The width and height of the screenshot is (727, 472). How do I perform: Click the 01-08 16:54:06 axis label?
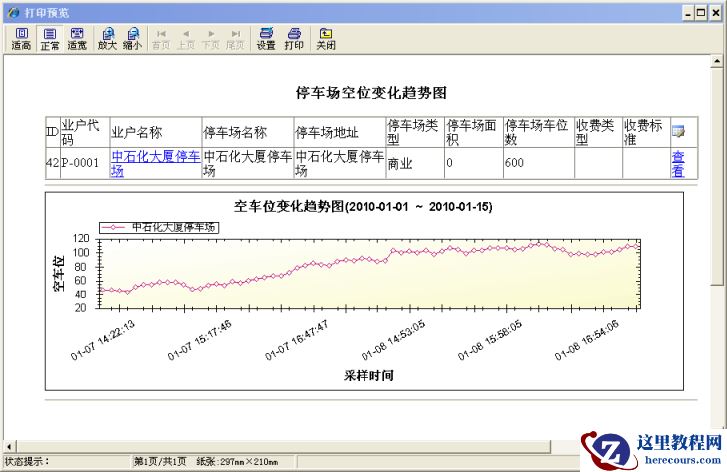click(587, 340)
